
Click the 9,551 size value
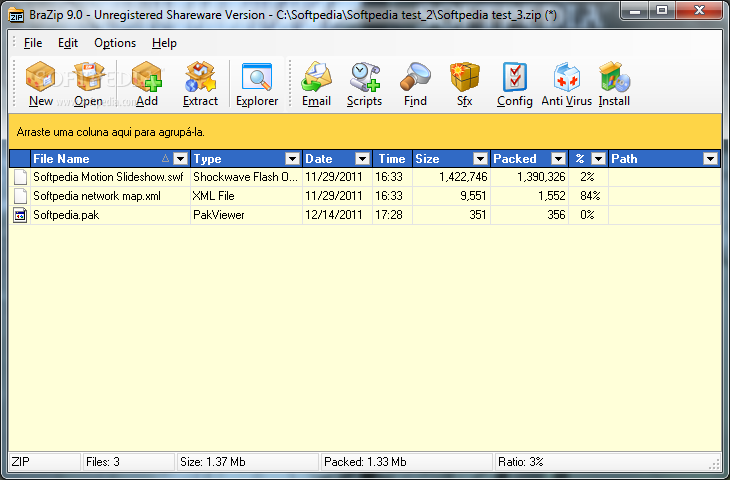point(473,196)
